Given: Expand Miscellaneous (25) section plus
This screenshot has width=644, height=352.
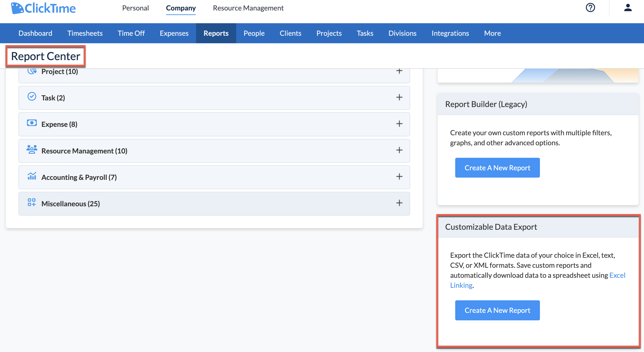Looking at the screenshot, I should point(399,203).
